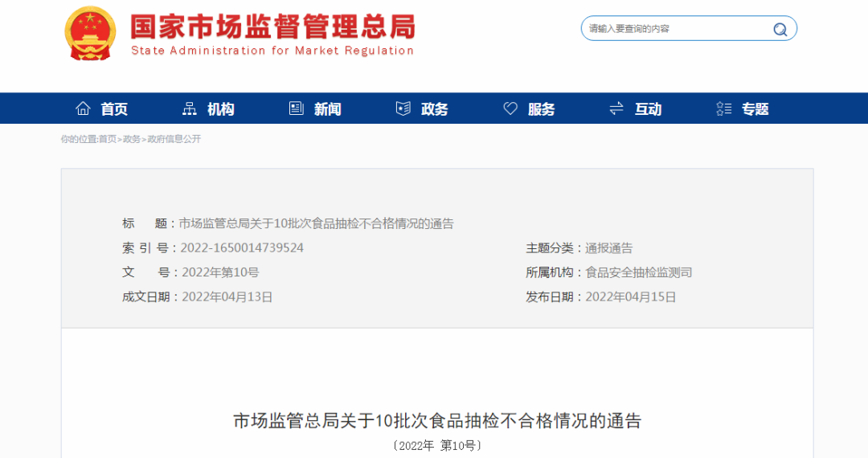Click the 主题分类 value 通报通告

point(608,247)
